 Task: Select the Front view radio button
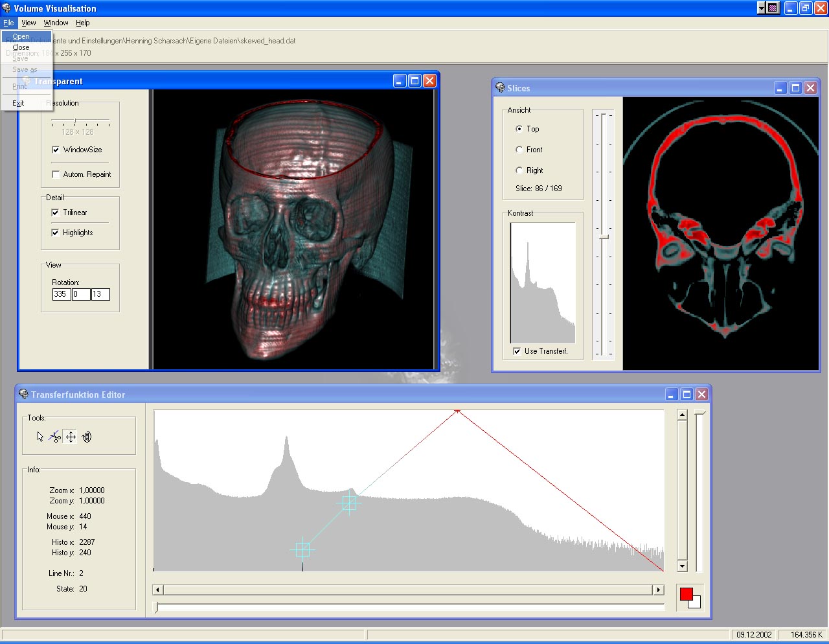click(519, 150)
